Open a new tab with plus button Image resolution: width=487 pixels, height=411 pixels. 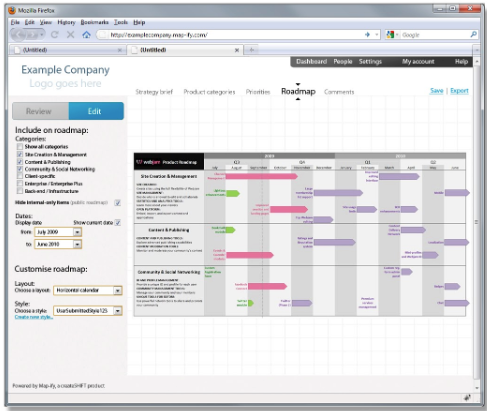click(252, 50)
